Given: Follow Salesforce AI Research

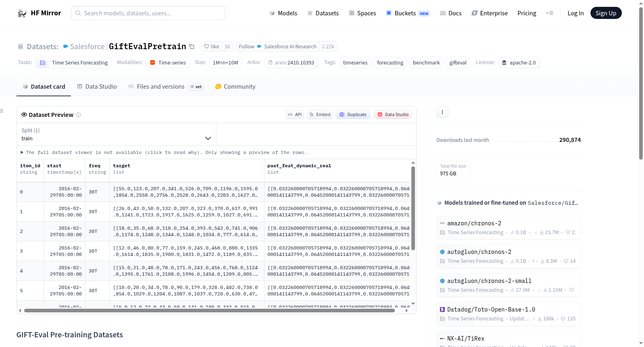Looking at the screenshot, I should click(x=278, y=47).
